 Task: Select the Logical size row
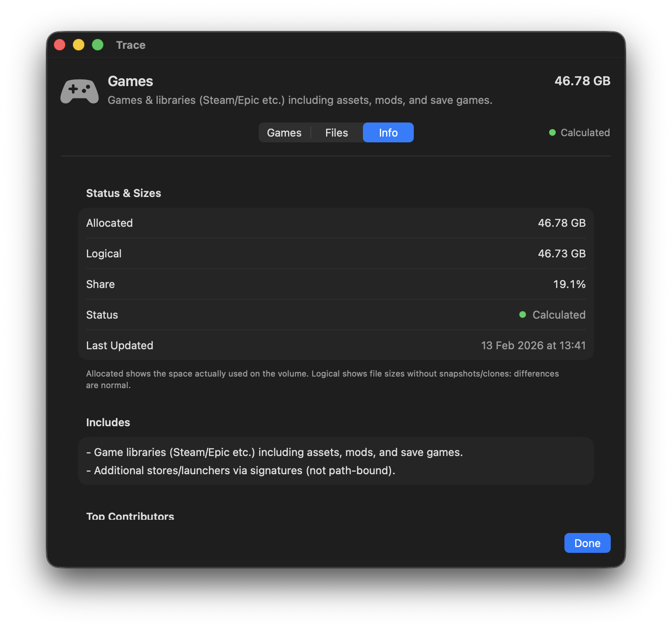pos(335,254)
